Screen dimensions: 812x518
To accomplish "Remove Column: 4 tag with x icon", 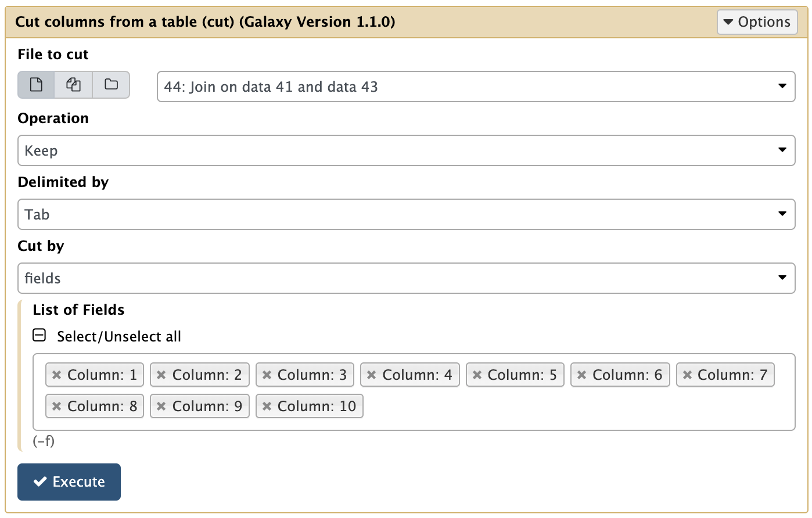I will click(372, 375).
